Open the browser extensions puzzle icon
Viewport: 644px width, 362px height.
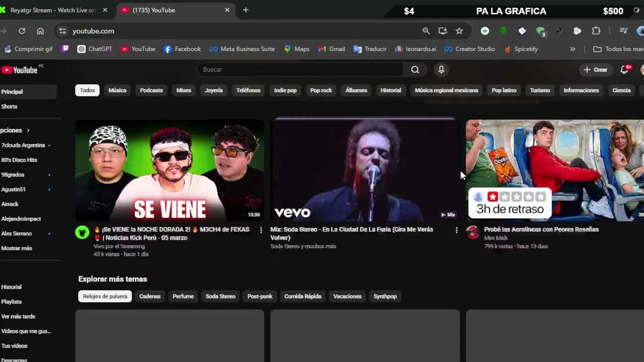[596, 31]
